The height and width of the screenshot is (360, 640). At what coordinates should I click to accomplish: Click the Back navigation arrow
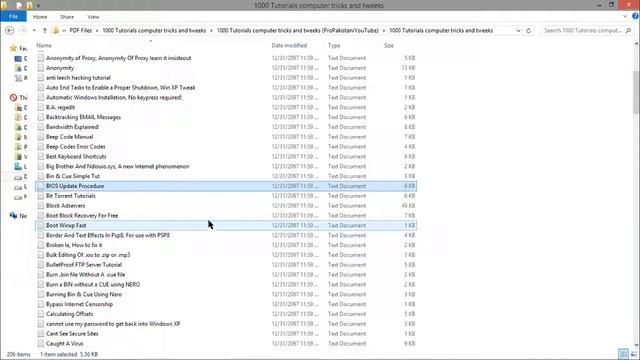pyautogui.click(x=9, y=31)
